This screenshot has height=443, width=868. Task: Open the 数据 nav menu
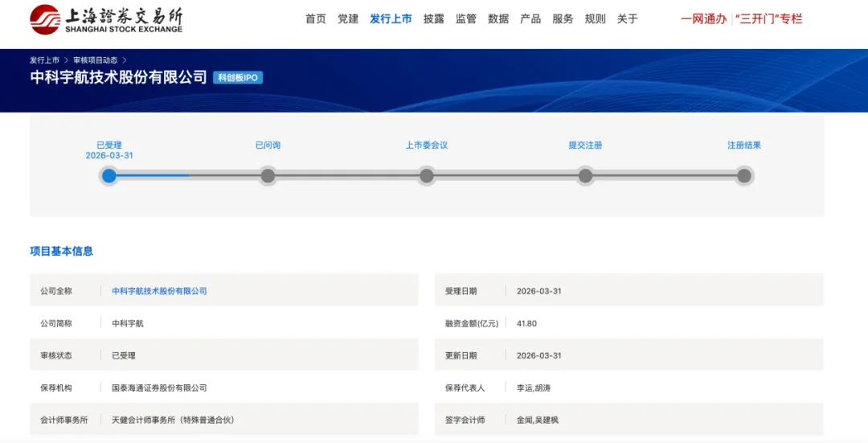click(498, 18)
